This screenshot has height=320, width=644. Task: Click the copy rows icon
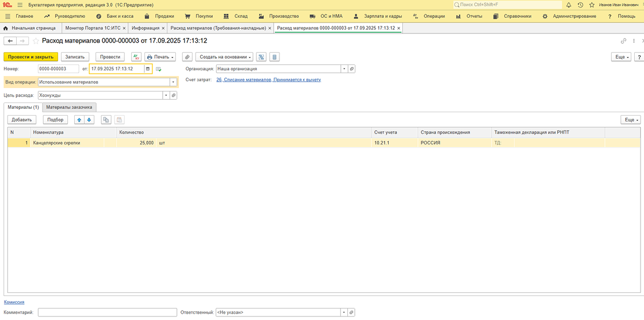(x=106, y=120)
